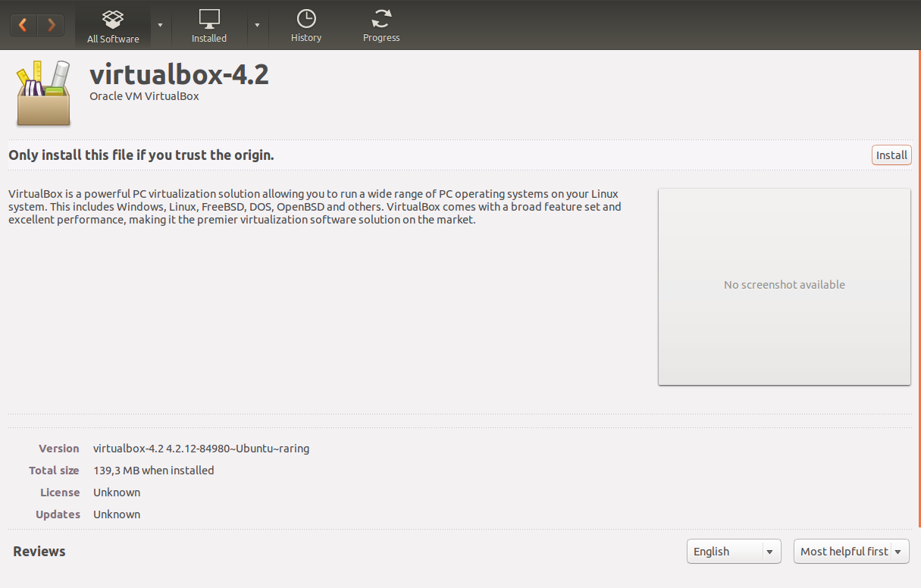Click the Updates Unknown value

click(x=117, y=514)
